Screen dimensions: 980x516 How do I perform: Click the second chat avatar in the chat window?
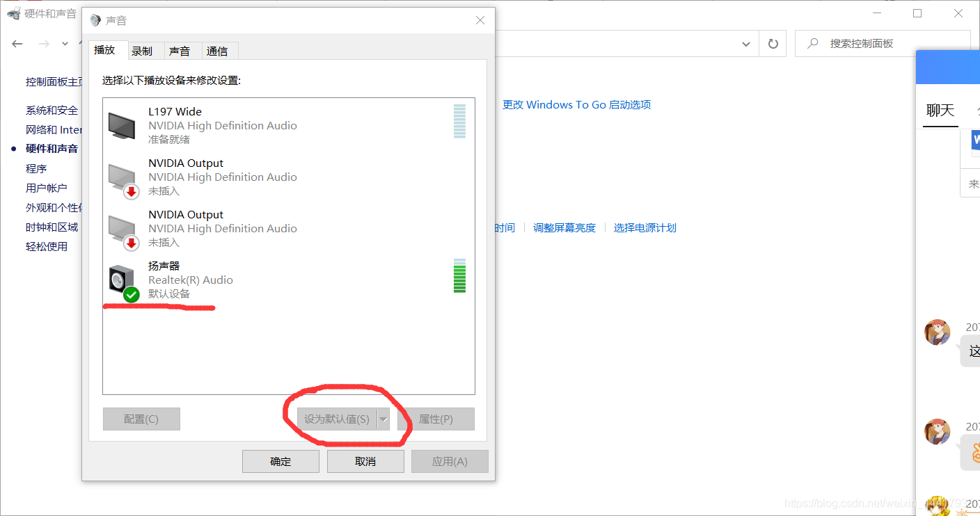937,432
